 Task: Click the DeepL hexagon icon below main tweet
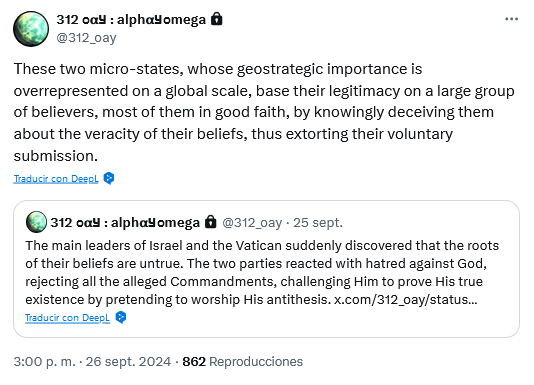109,178
